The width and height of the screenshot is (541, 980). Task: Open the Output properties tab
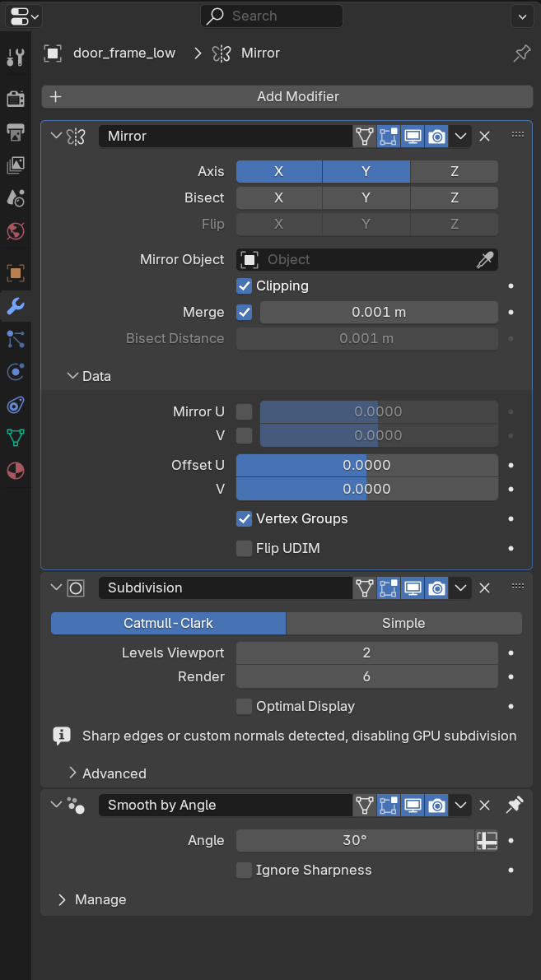(x=16, y=132)
